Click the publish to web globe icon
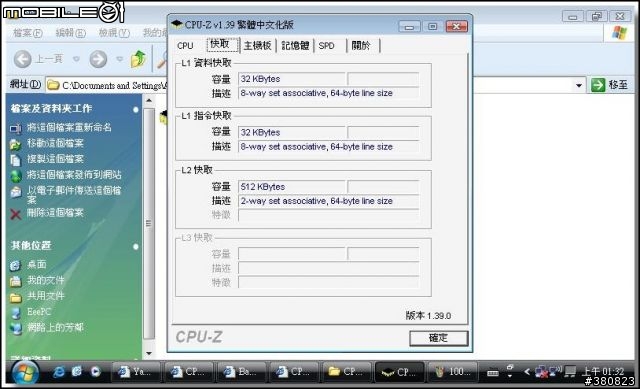 tap(16, 176)
